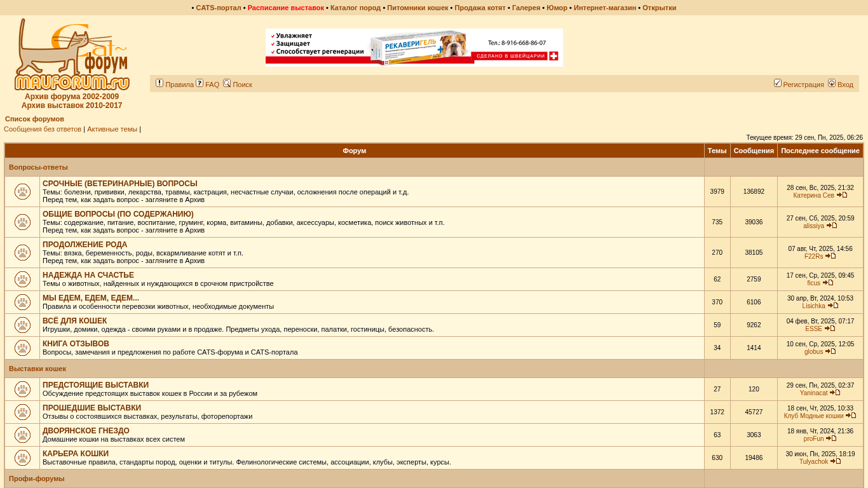Screen dimensions: 868x488
Task: Open the Регистрация link
Action: point(803,85)
